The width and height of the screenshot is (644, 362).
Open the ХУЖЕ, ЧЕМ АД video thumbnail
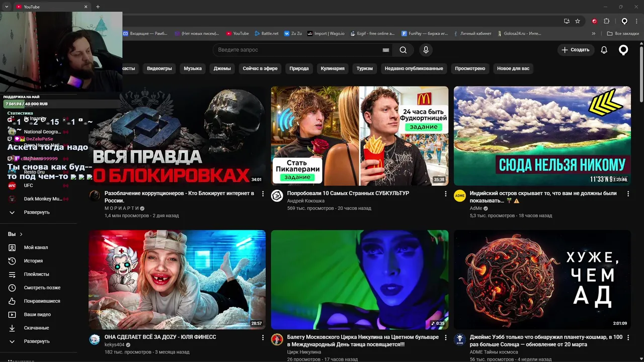click(x=542, y=280)
